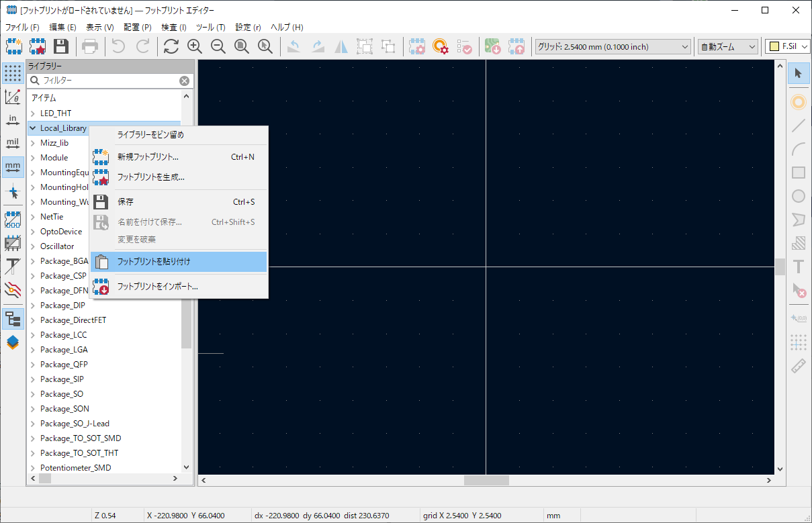The height and width of the screenshot is (523, 812).
Task: Select the text tool in right toolbar
Action: 798,267
